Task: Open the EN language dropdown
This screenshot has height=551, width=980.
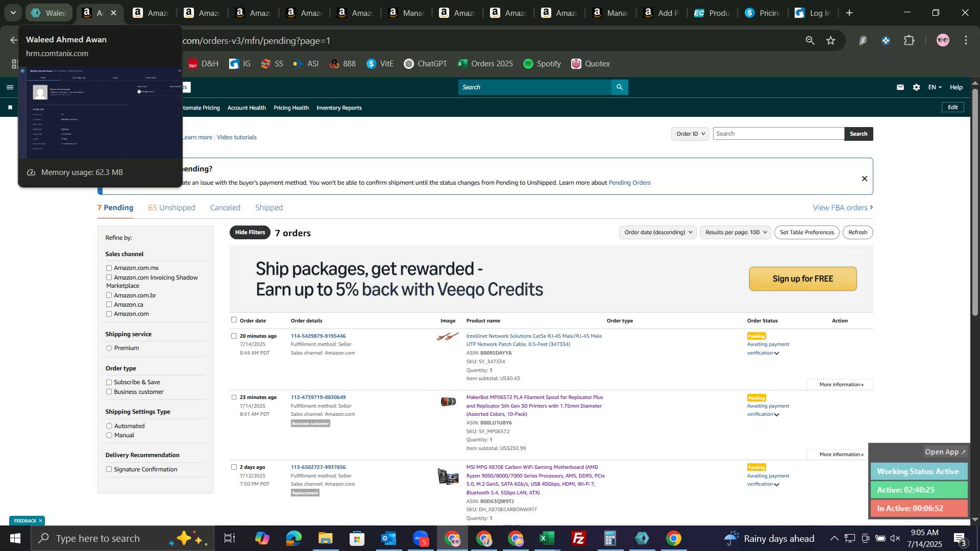Action: click(935, 87)
